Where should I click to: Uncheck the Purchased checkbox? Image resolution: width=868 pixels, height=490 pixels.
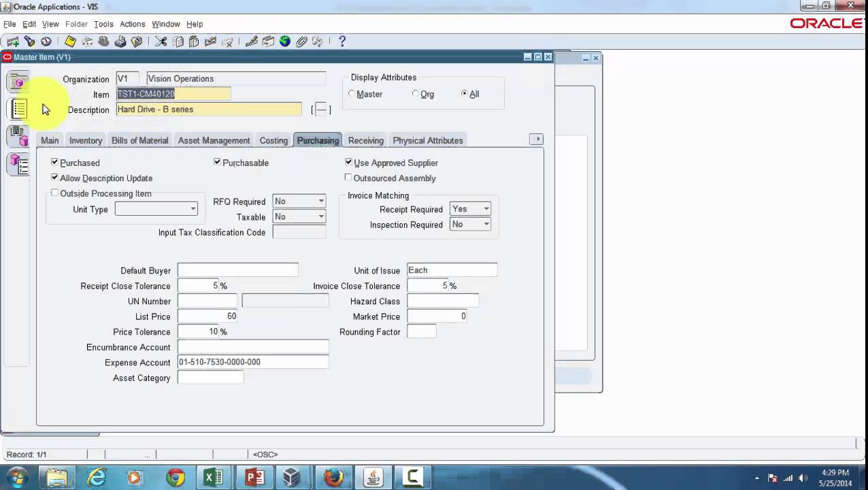tap(55, 162)
